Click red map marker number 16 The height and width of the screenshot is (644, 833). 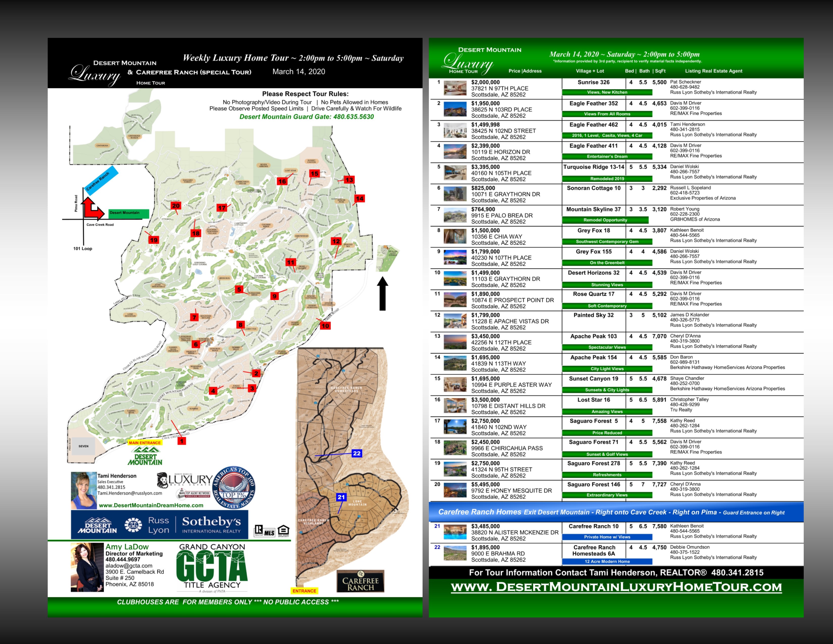tap(282, 181)
